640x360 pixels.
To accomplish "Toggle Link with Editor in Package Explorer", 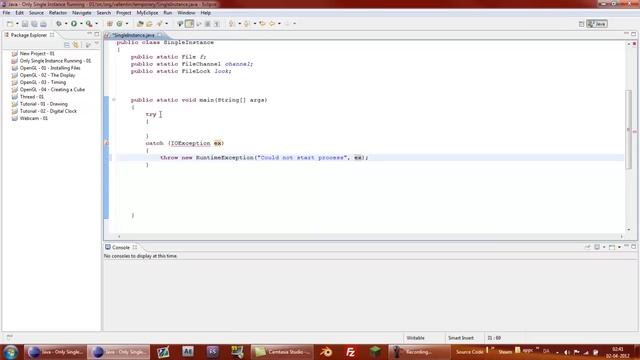I will 76,44.
